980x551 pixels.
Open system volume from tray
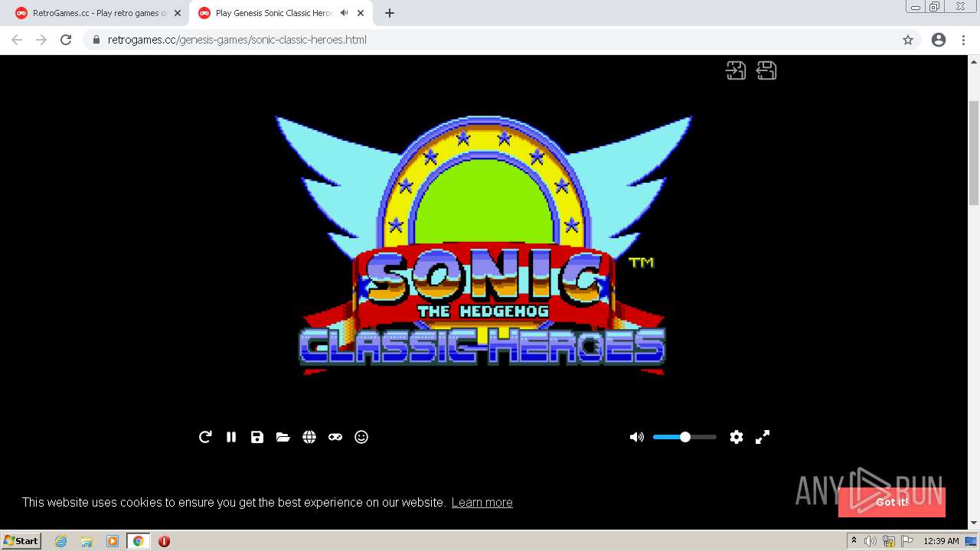point(871,541)
